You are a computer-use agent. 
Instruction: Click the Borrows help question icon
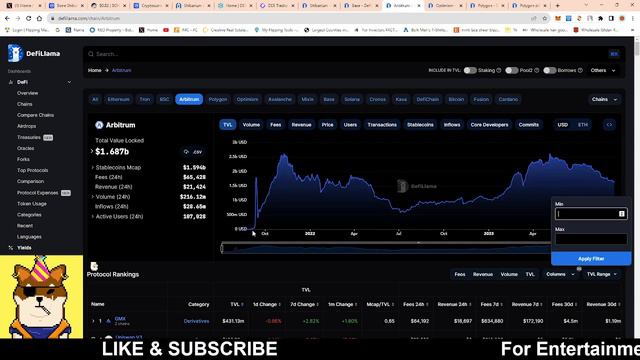pyautogui.click(x=580, y=70)
